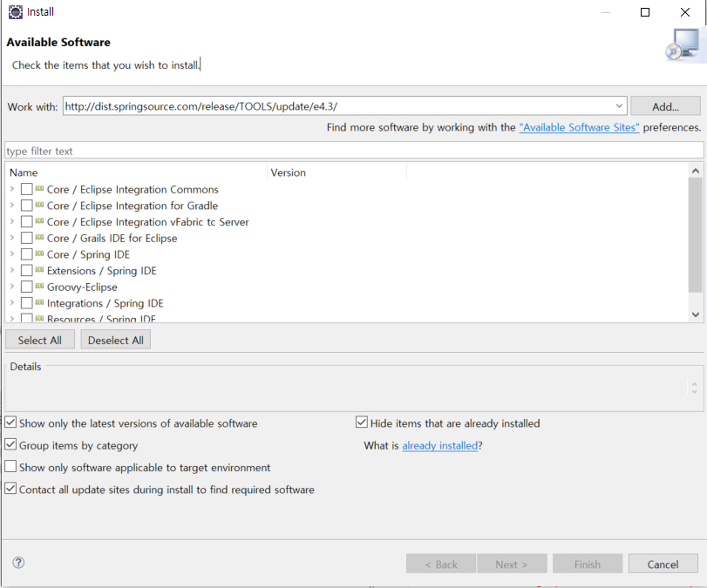Click the Add... button

665,106
